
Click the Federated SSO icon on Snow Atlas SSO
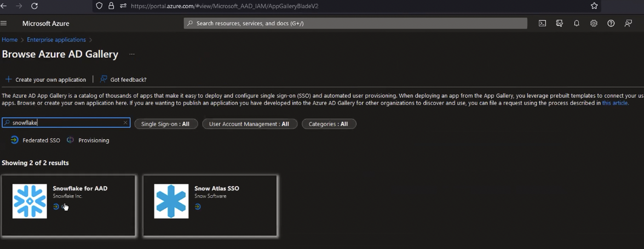pyautogui.click(x=198, y=207)
